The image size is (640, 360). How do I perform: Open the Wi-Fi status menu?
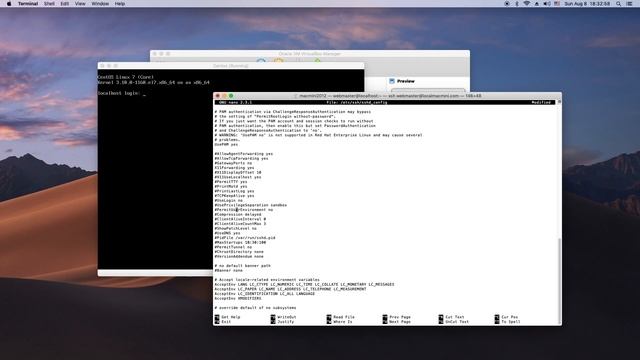pyautogui.click(x=527, y=4)
